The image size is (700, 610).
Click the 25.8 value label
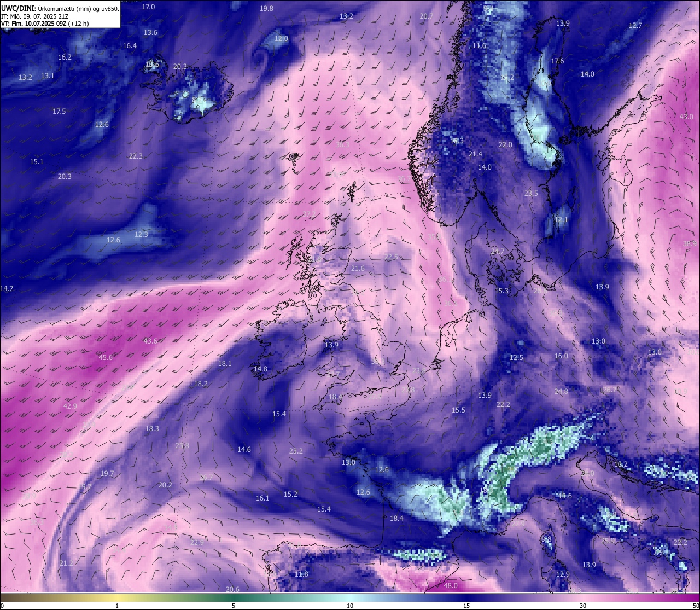coord(182,446)
